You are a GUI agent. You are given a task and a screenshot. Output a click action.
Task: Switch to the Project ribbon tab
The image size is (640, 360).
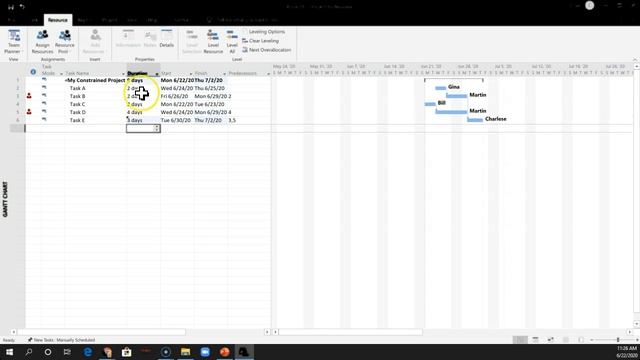(109, 20)
